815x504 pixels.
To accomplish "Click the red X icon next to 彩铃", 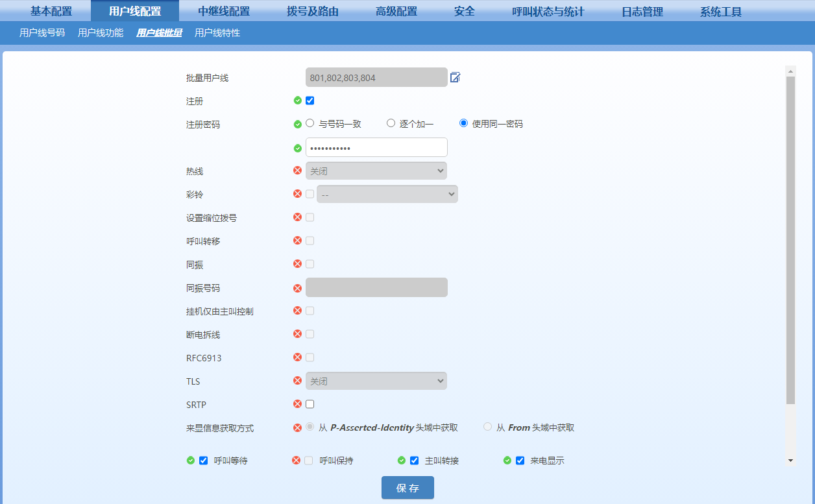I will [x=297, y=193].
